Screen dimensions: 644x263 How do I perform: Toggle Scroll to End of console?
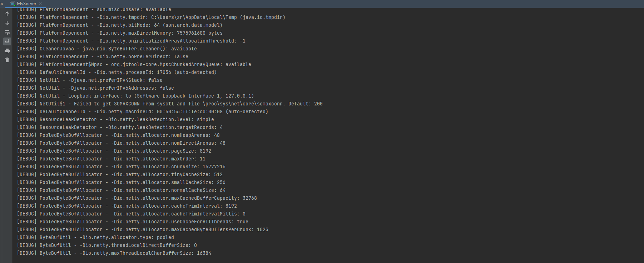pos(7,41)
